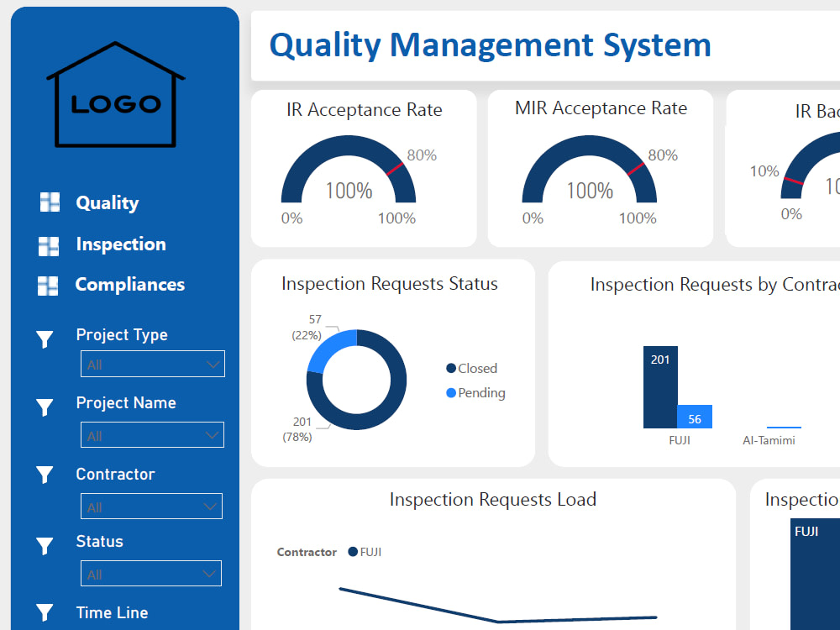840x630 pixels.
Task: Click the Project Type filter funnel icon
Action: [45, 339]
